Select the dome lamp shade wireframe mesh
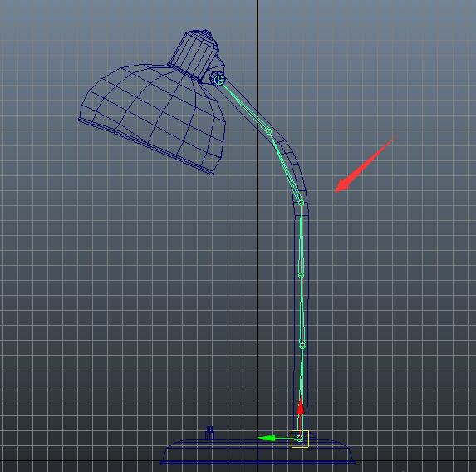This screenshot has height=472, width=476. pos(152,119)
